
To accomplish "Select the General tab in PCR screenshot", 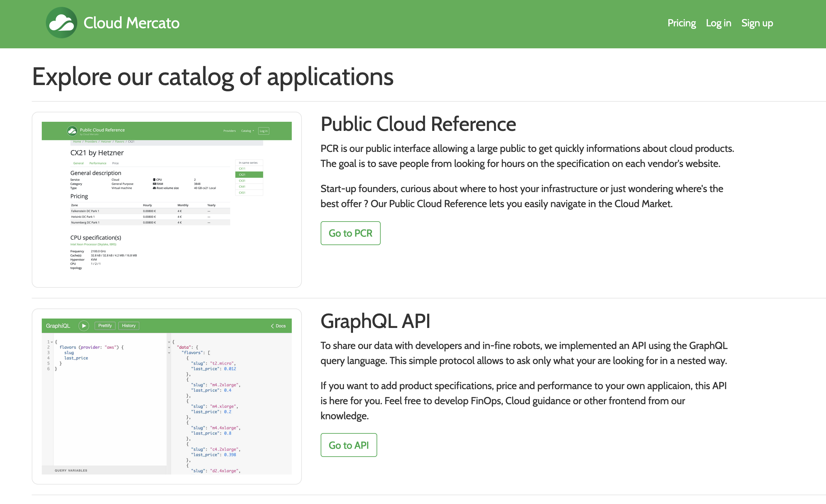I will tap(79, 164).
